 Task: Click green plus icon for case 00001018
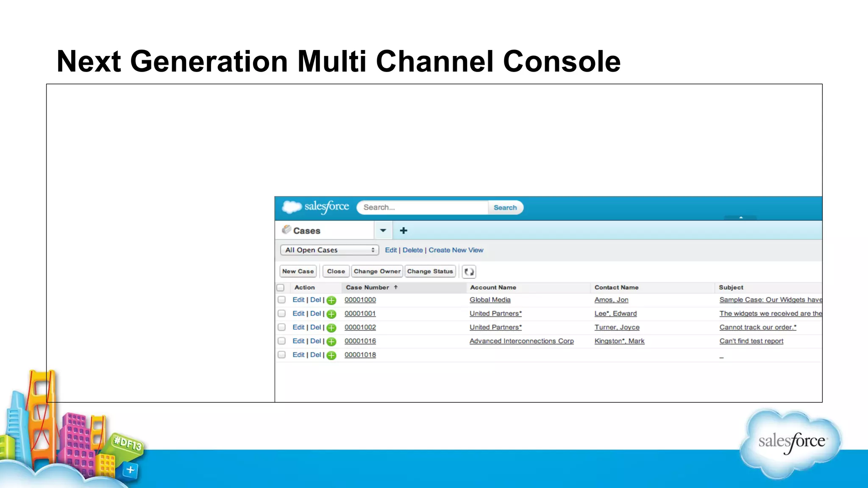(331, 355)
